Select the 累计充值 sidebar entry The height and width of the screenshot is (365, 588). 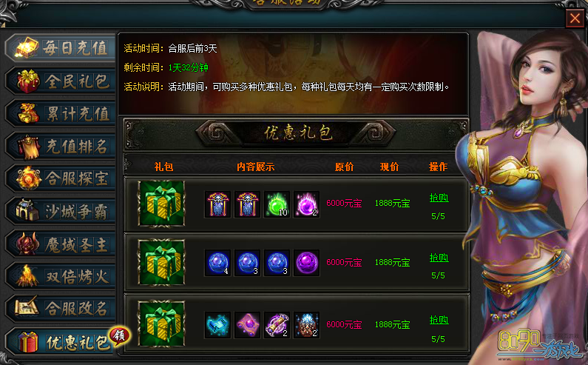click(61, 113)
